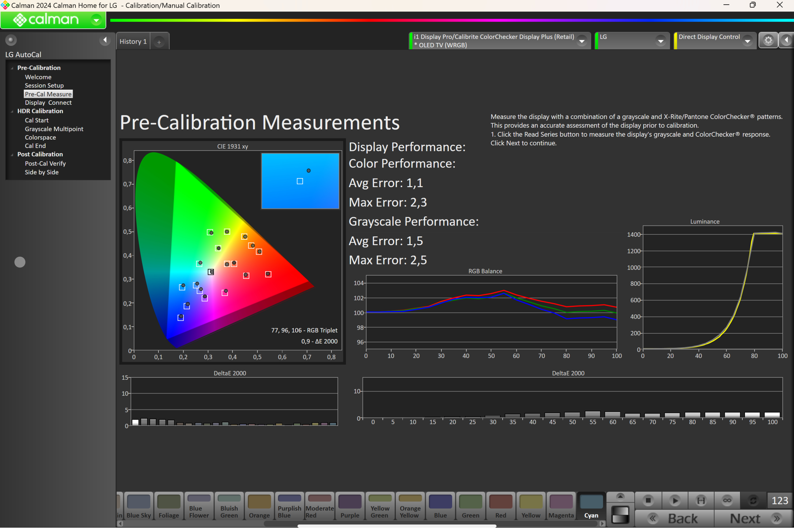Image resolution: width=794 pixels, height=532 pixels.
Task: Collapse the left workflow sidebar arrow
Action: 105,40
